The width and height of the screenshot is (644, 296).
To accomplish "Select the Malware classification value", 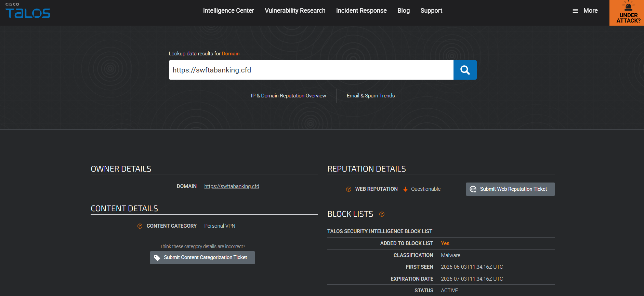I will [450, 255].
